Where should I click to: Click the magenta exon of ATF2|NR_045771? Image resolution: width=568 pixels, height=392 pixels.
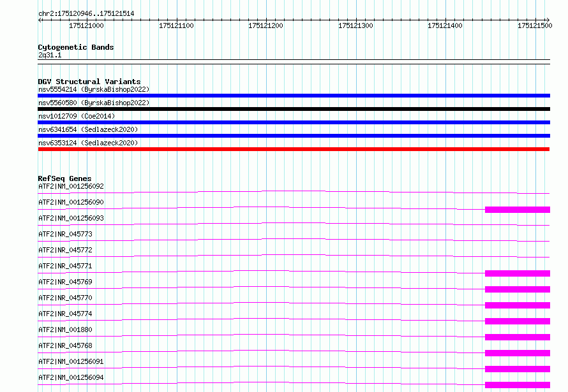518,273
